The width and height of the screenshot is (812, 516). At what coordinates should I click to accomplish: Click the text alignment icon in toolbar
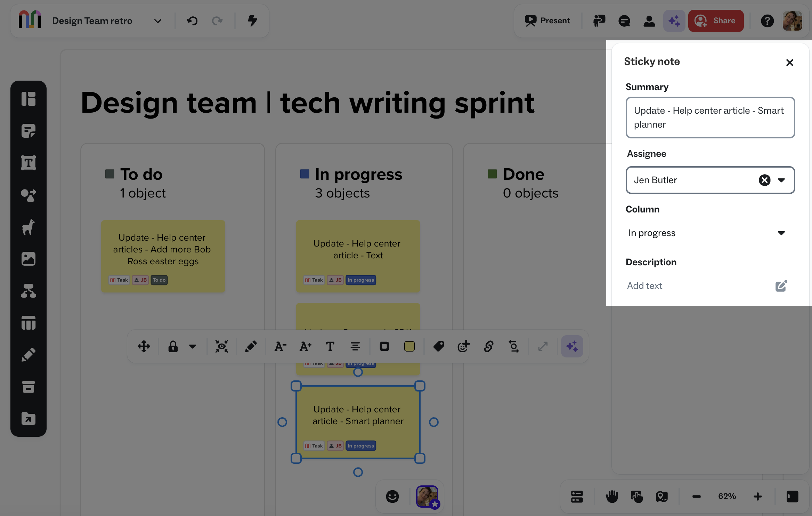coord(355,346)
